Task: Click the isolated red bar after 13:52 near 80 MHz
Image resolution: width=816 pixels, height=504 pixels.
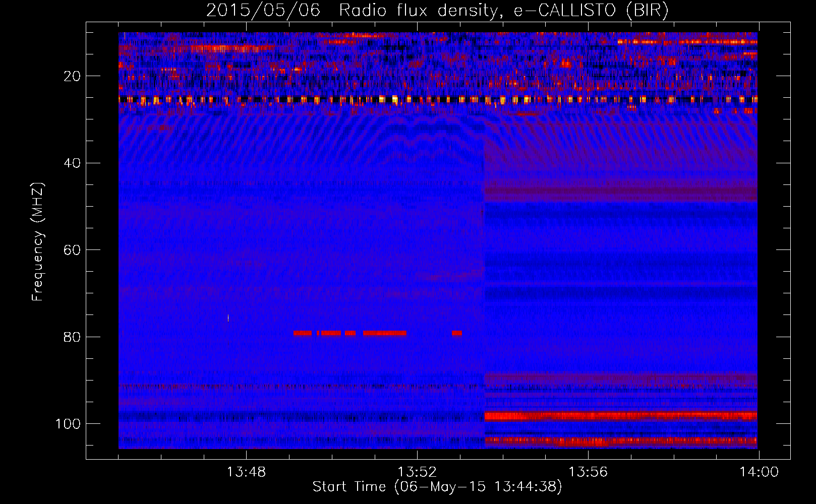Action: 456,333
